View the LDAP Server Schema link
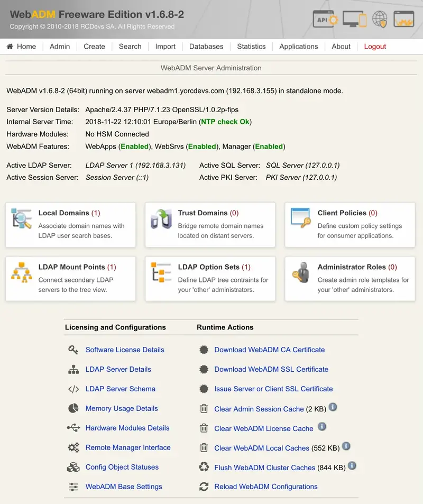The image size is (423, 504). coord(120,389)
